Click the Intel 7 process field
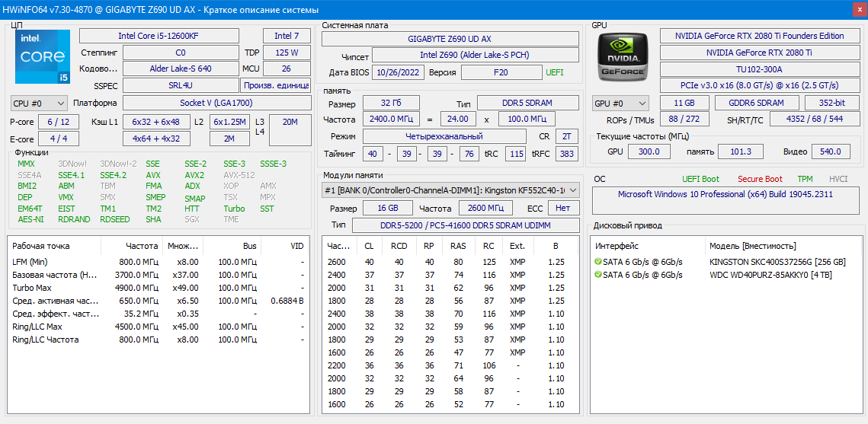The height and width of the screenshot is (424, 868). tap(287, 36)
